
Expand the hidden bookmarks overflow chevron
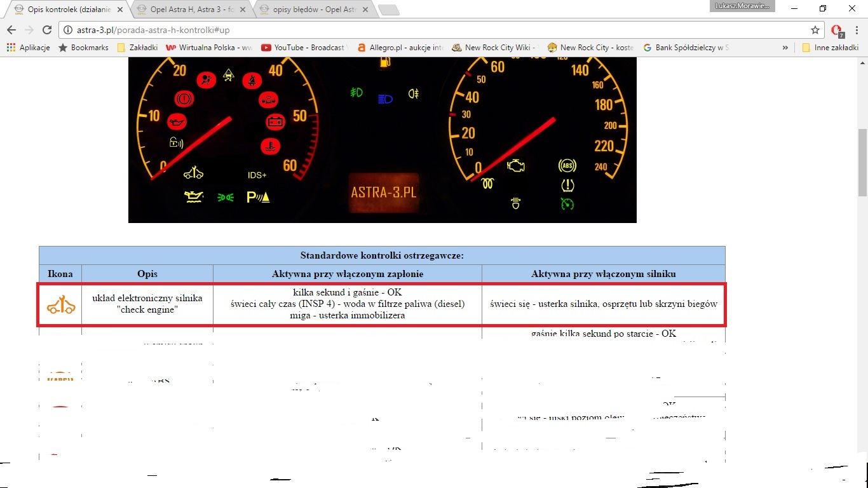(x=785, y=48)
